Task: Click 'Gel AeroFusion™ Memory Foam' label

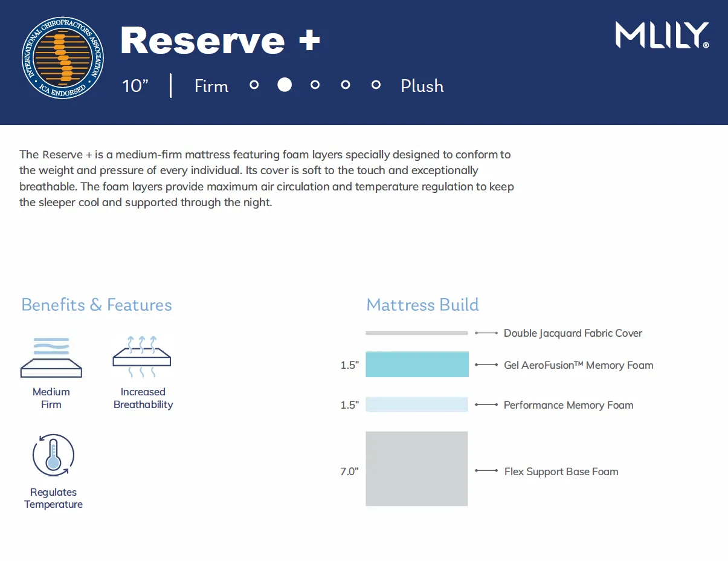Action: coord(578,365)
